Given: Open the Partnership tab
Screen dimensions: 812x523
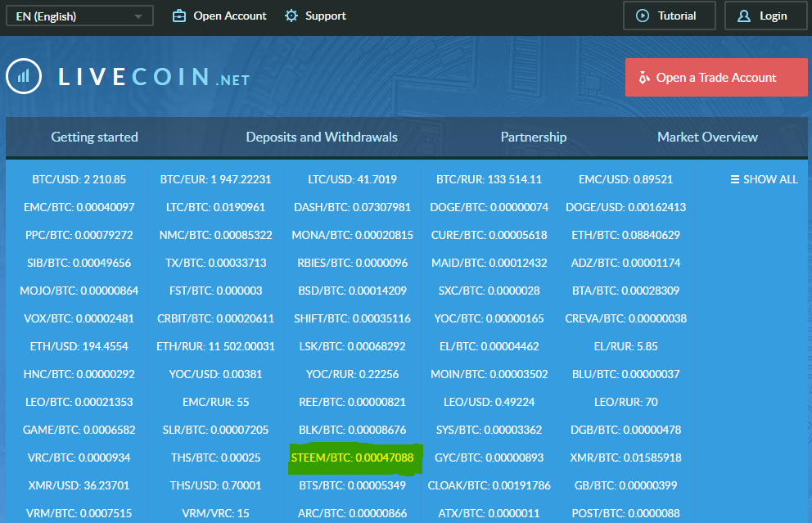Looking at the screenshot, I should click(x=534, y=138).
